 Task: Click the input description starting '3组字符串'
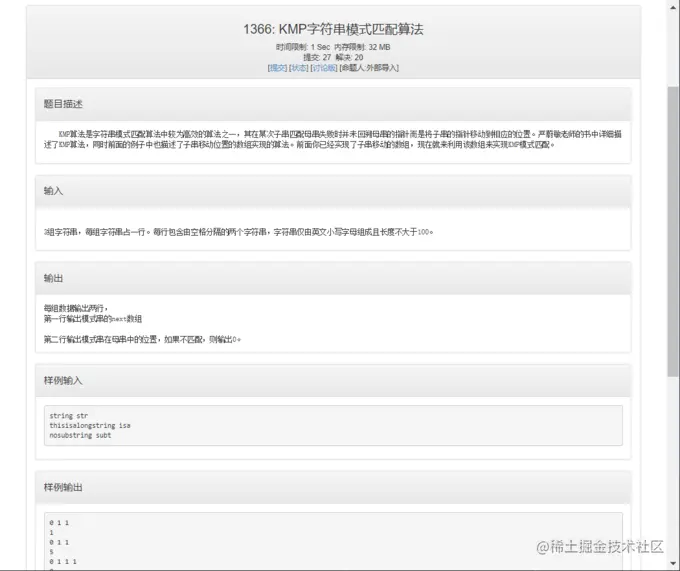(x=239, y=232)
